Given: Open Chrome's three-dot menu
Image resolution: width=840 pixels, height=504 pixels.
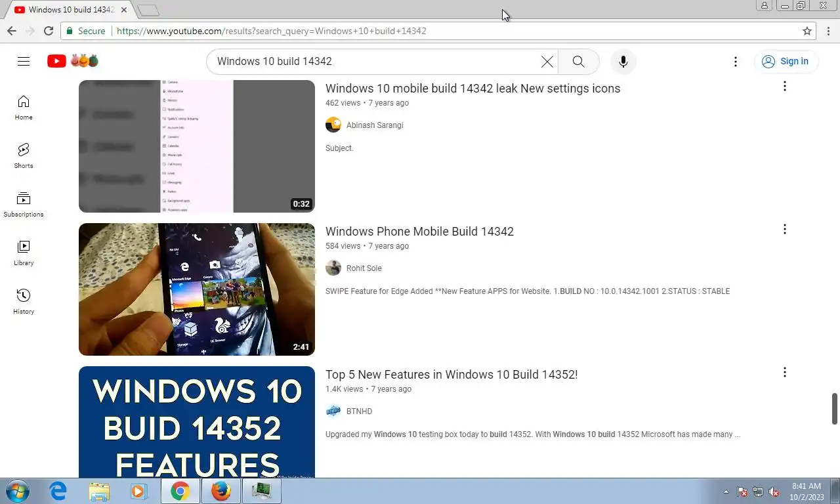Looking at the screenshot, I should pos(828,31).
